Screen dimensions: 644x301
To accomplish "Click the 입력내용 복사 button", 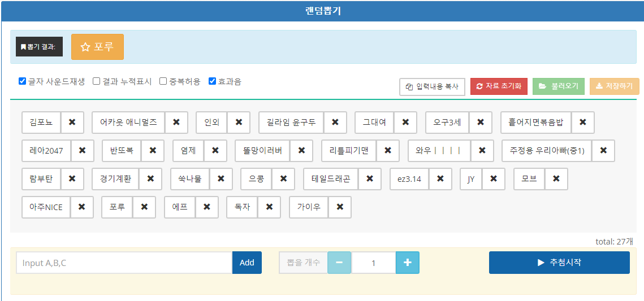I will [x=432, y=86].
